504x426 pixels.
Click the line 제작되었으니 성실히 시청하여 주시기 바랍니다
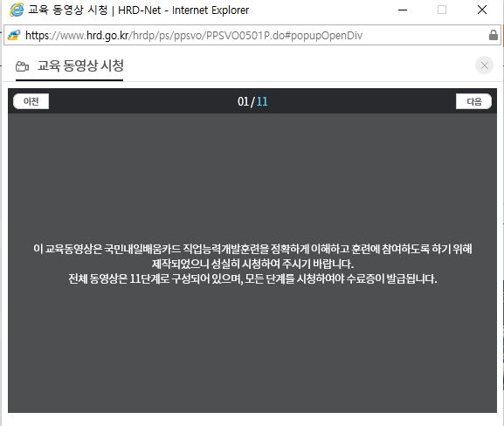coord(252,264)
